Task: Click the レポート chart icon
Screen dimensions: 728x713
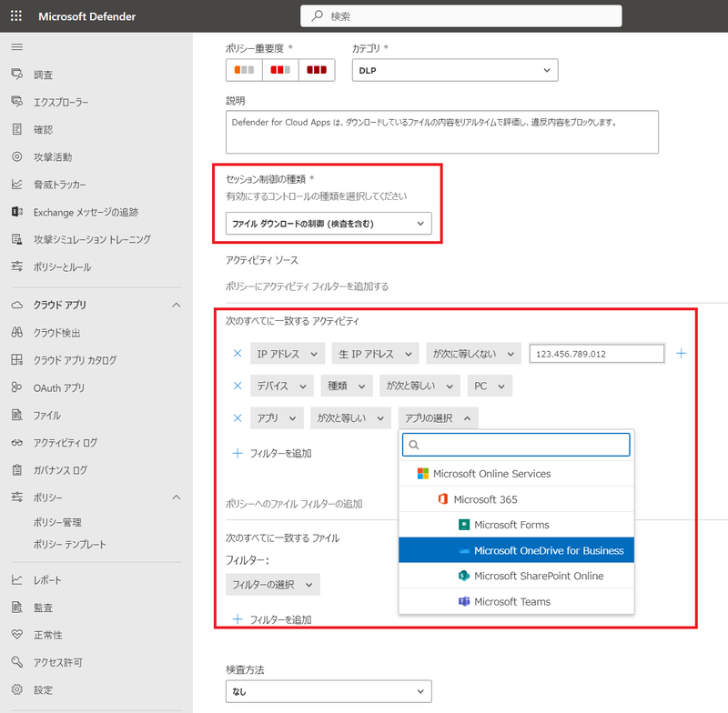Action: tap(17, 580)
